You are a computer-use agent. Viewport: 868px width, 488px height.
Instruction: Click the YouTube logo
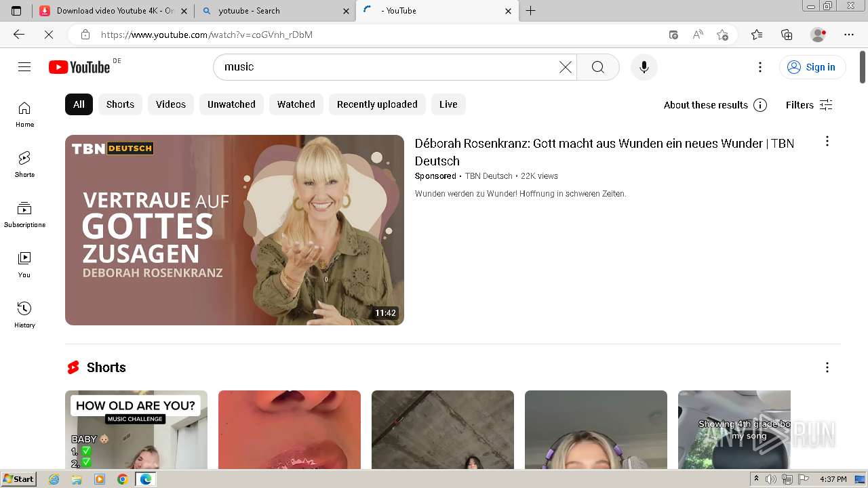pyautogui.click(x=79, y=67)
